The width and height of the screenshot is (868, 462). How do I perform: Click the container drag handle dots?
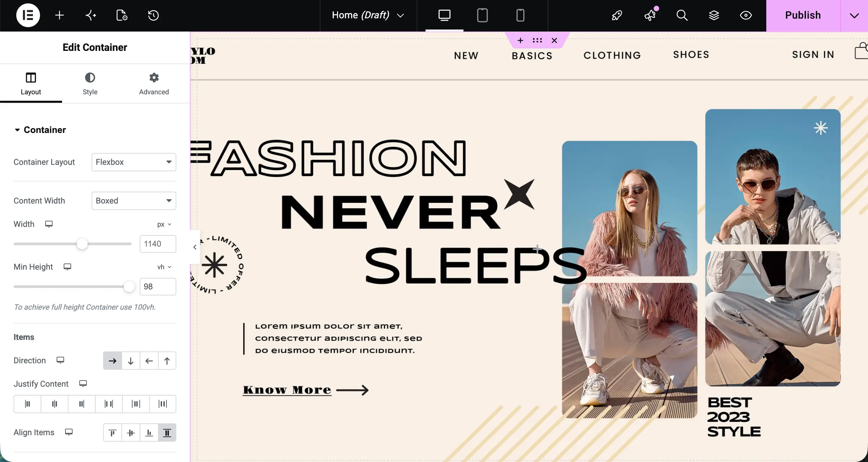[537, 40]
